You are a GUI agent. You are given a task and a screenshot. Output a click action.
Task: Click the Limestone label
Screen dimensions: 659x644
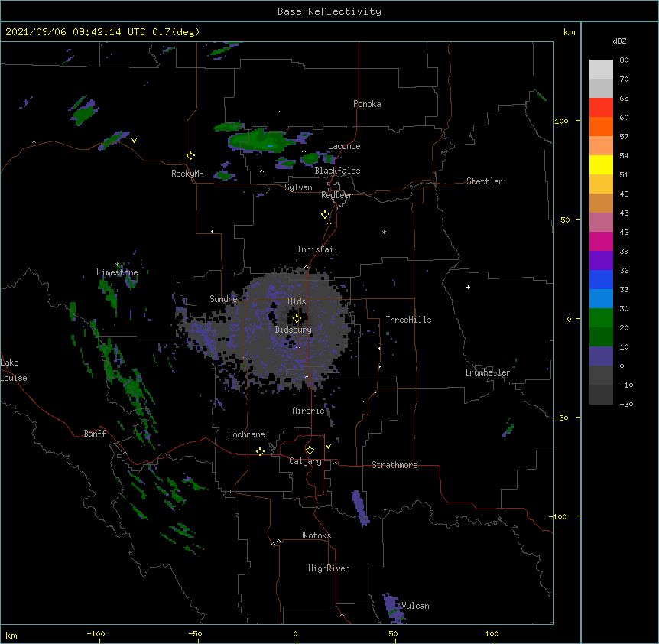pos(117,272)
